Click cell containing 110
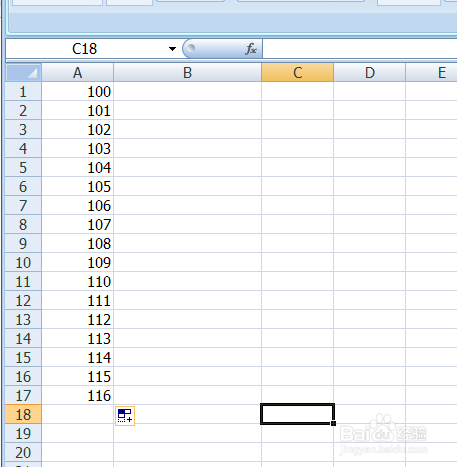This screenshot has width=457, height=467. pyautogui.click(x=77, y=281)
